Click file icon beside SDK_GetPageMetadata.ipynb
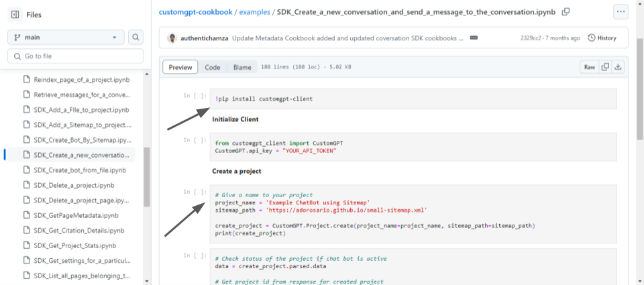Image resolution: width=644 pixels, height=285 pixels. click(x=27, y=215)
